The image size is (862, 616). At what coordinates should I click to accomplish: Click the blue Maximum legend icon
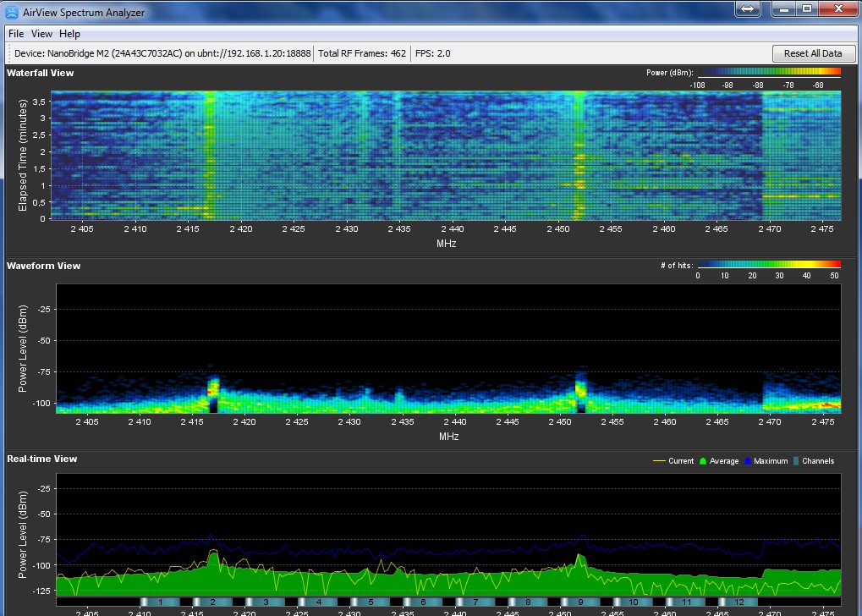(x=748, y=461)
